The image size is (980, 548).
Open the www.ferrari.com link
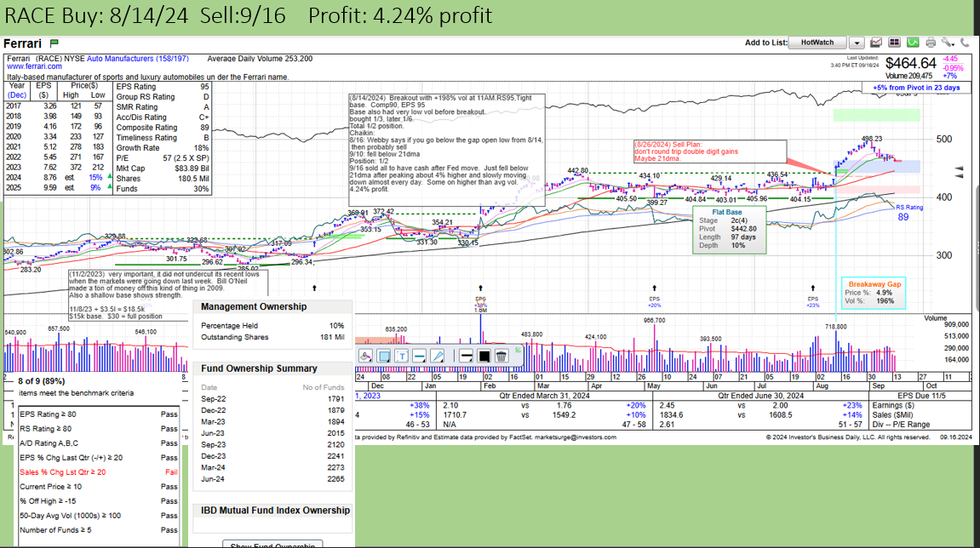tap(34, 66)
